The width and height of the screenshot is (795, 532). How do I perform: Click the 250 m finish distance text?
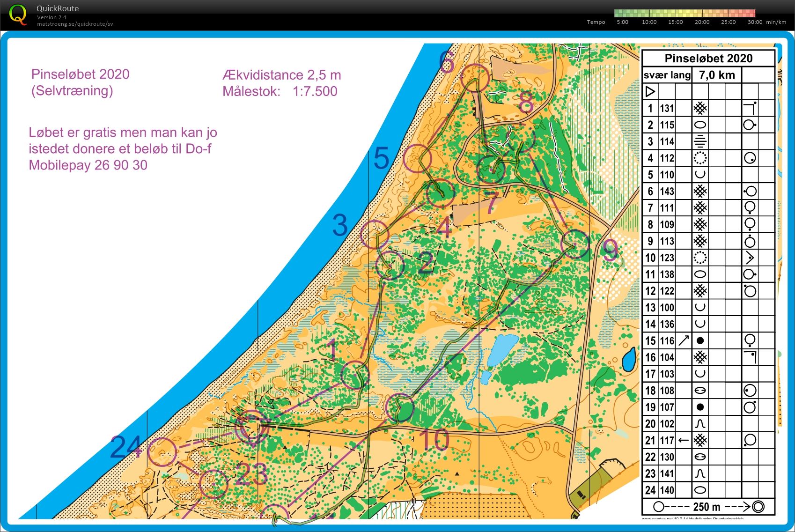707,507
